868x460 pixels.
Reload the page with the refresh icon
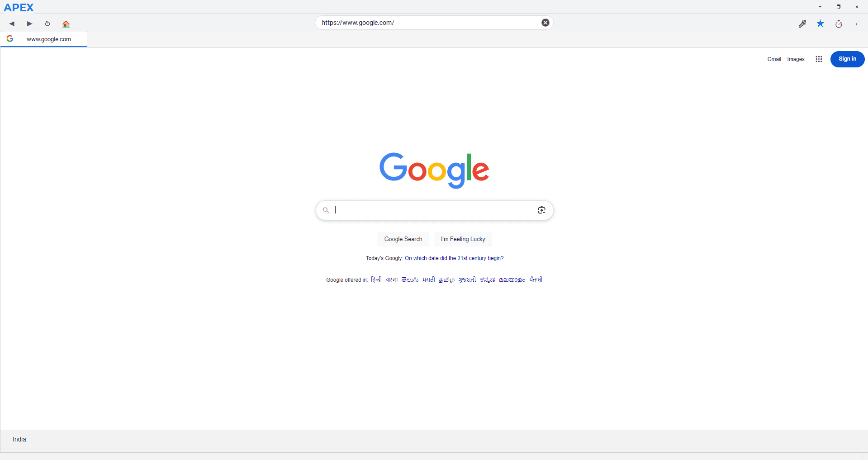[x=47, y=24]
